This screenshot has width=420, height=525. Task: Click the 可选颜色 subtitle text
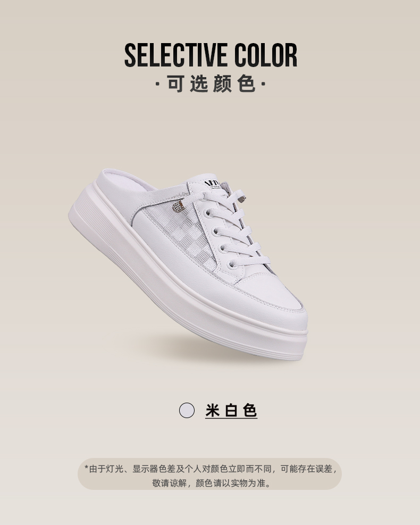[211, 84]
